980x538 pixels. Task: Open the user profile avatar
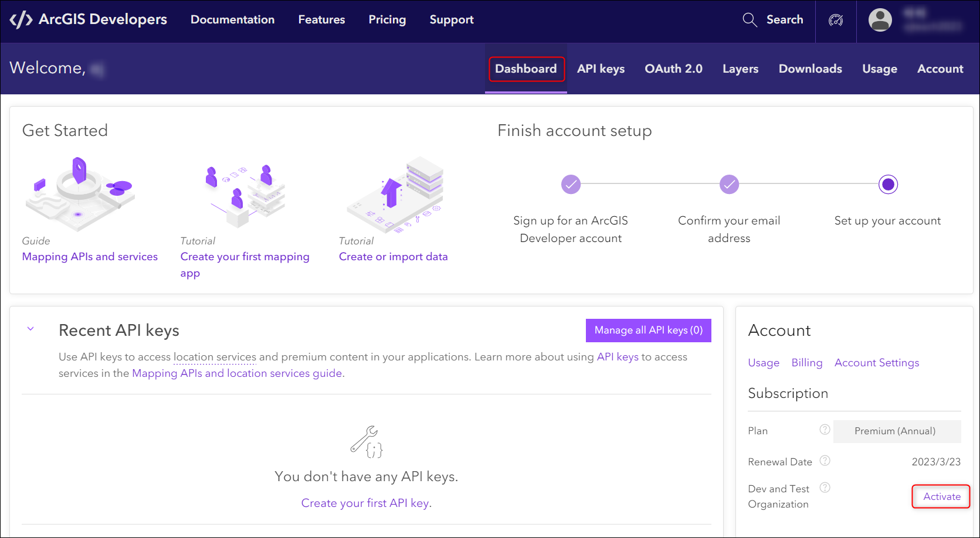coord(880,20)
